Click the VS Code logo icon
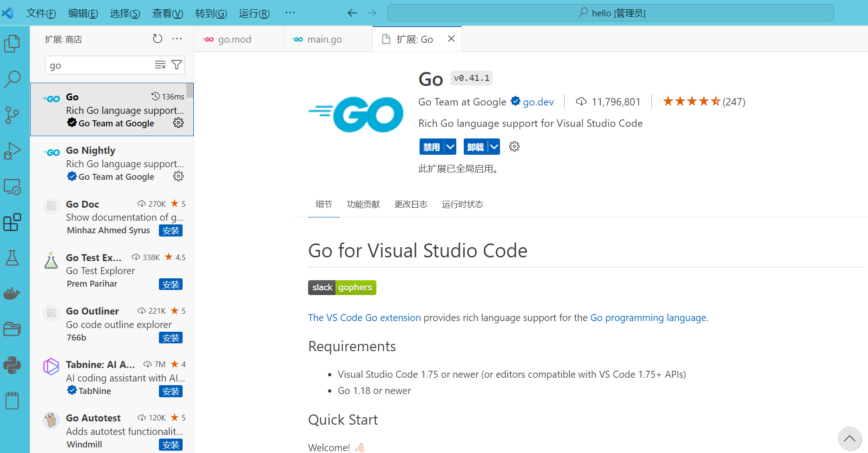The width and height of the screenshot is (868, 453). coord(8,13)
